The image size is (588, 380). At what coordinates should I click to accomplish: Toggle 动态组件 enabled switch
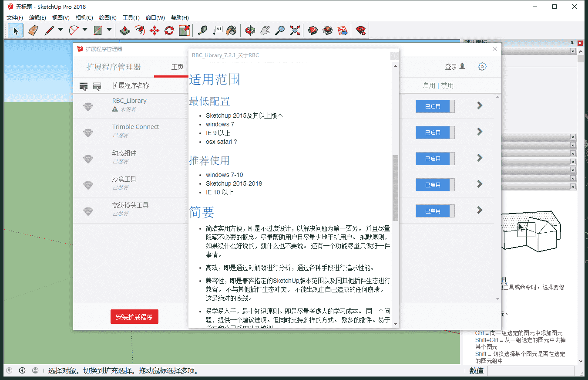(435, 159)
